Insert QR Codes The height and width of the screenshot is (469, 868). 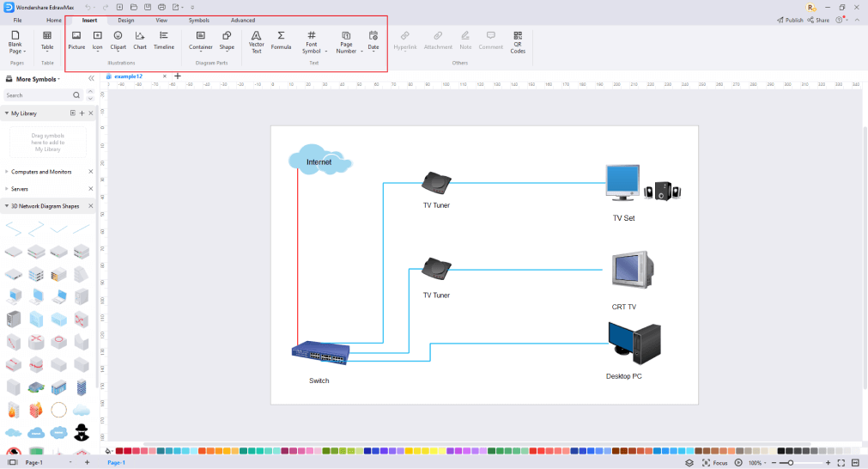tap(518, 42)
